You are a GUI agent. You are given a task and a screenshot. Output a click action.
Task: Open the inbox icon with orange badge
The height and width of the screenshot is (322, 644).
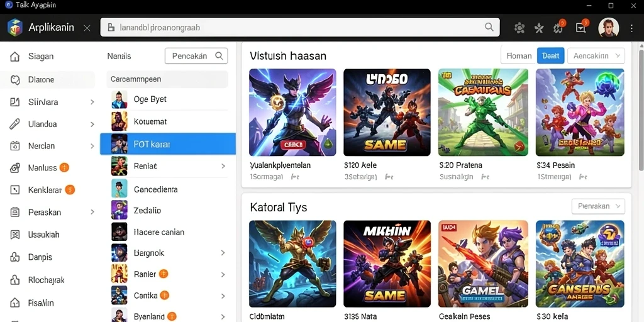point(582,27)
